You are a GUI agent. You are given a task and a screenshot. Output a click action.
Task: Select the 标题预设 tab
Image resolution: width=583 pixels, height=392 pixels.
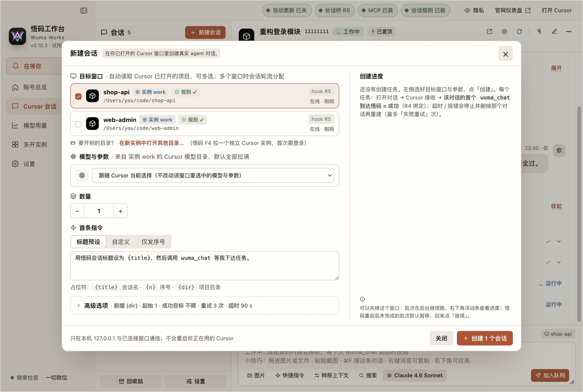[88, 242]
